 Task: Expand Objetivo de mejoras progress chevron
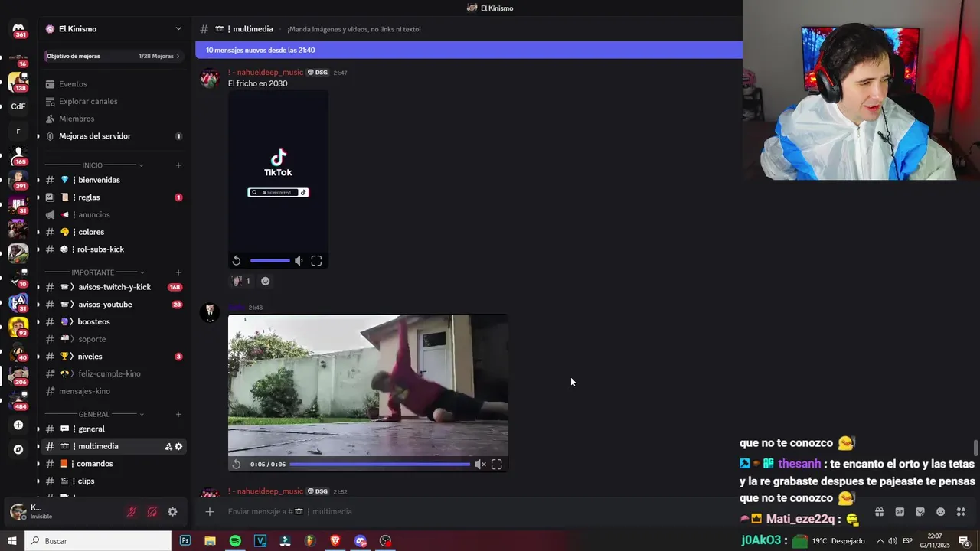178,56
